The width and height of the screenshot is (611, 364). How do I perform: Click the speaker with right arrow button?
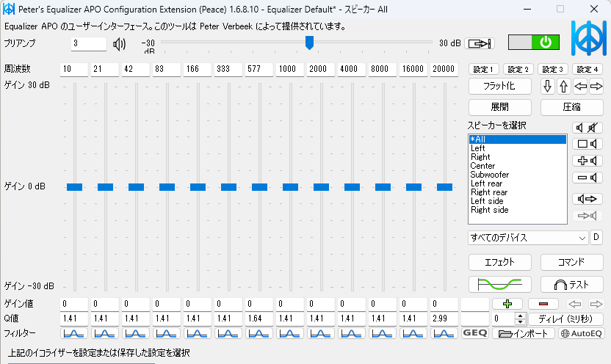(587, 199)
